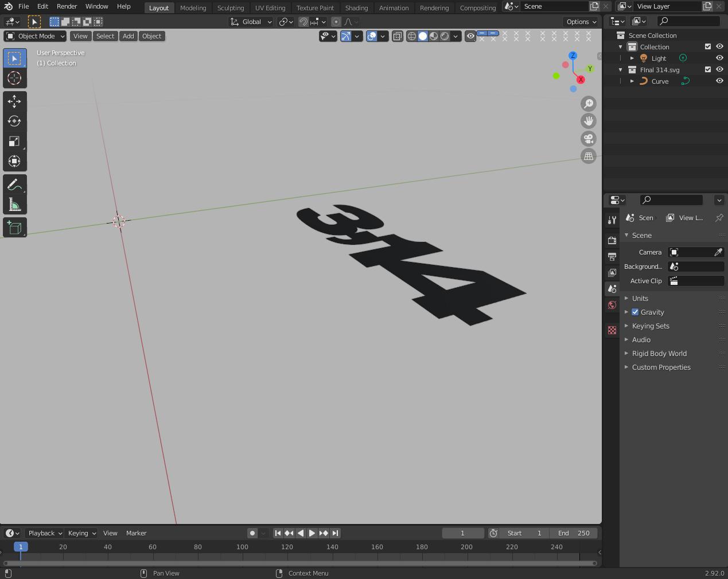Select the 3D Cursor tool
Viewport: 728px width, 579px height.
14,78
